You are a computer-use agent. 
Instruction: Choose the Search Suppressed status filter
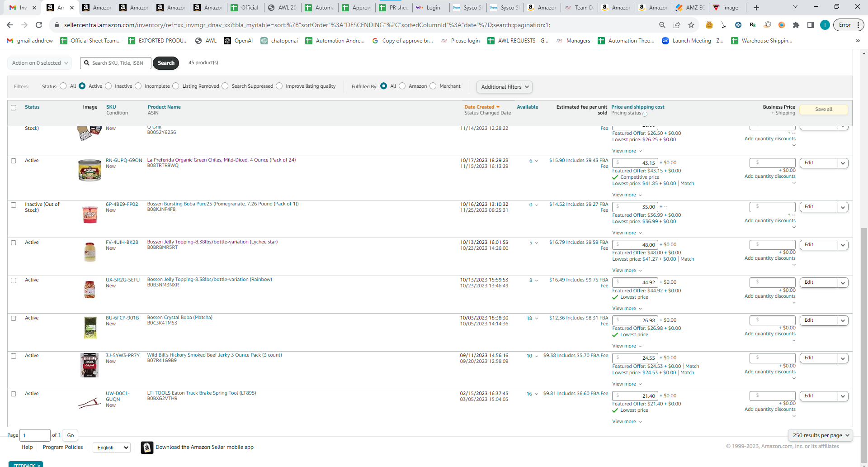point(225,86)
